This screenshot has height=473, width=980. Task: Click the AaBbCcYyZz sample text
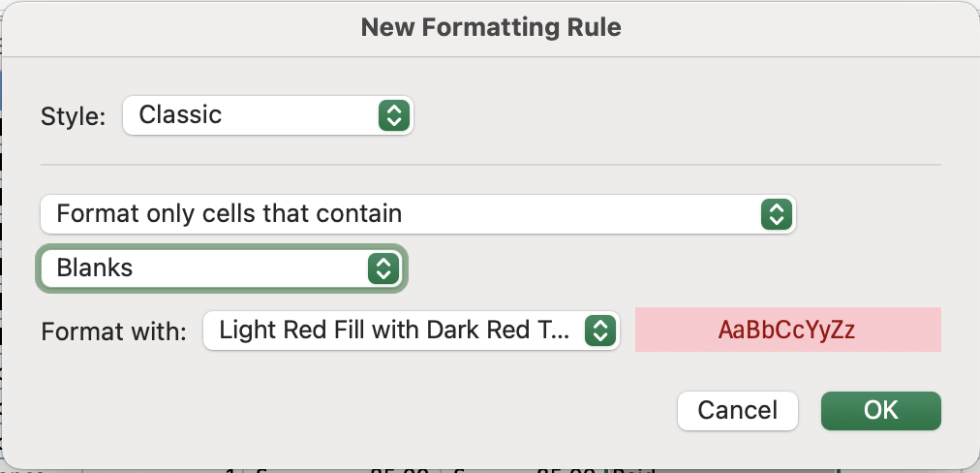coord(786,331)
